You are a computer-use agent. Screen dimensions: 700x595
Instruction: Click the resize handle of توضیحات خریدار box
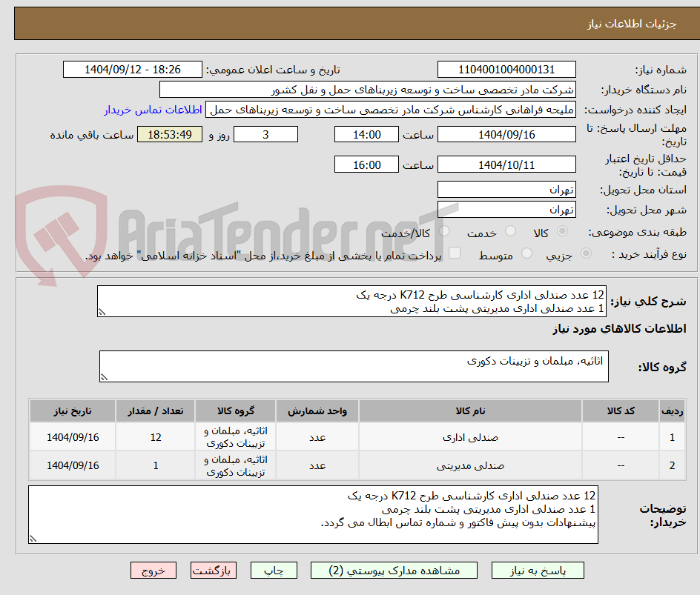pos(32,539)
